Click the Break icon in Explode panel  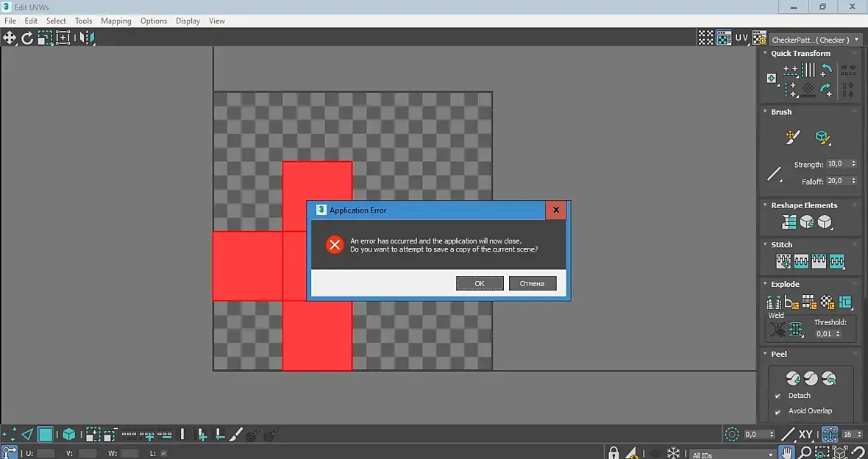point(774,302)
